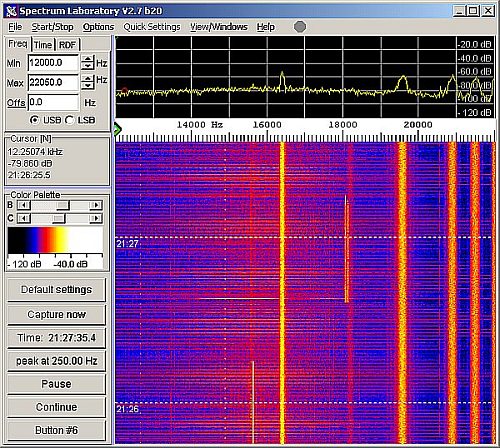This screenshot has width=500, height=448.
Task: Click the green diamond frequency marker
Action: (x=117, y=129)
